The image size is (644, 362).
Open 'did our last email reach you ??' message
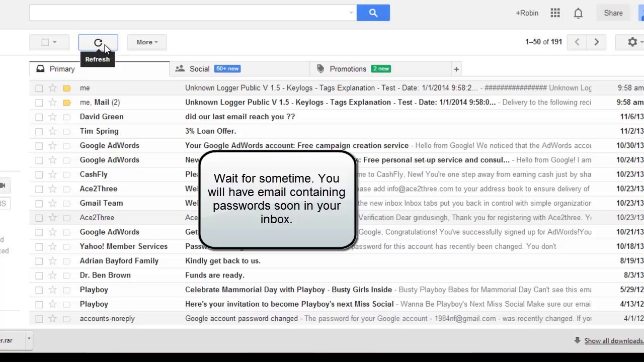[x=240, y=117]
